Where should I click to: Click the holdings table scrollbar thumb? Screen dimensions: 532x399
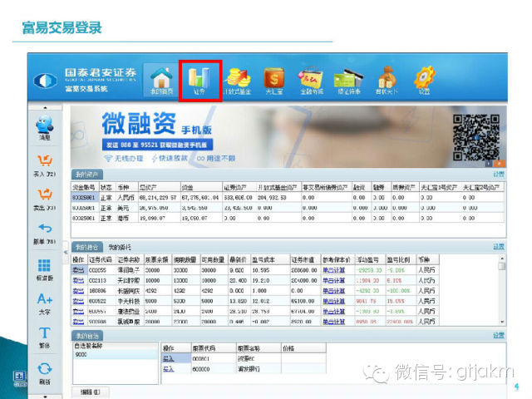(x=502, y=266)
